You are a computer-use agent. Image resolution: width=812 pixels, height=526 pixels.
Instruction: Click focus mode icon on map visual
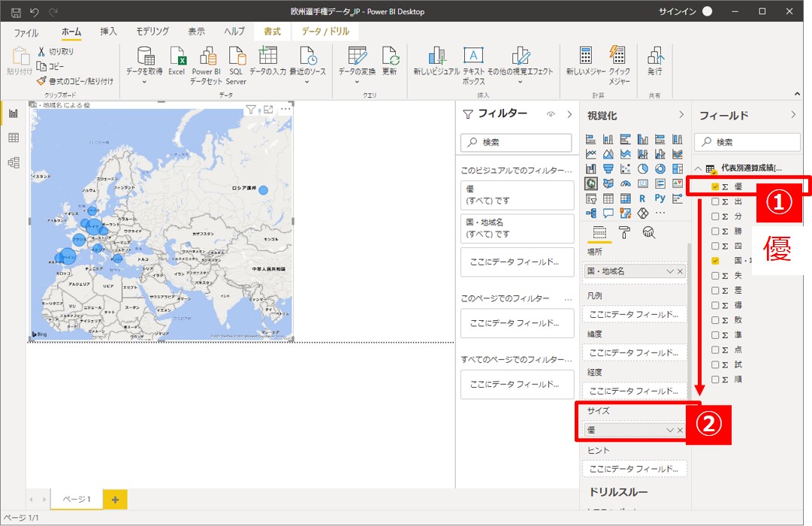[268, 110]
